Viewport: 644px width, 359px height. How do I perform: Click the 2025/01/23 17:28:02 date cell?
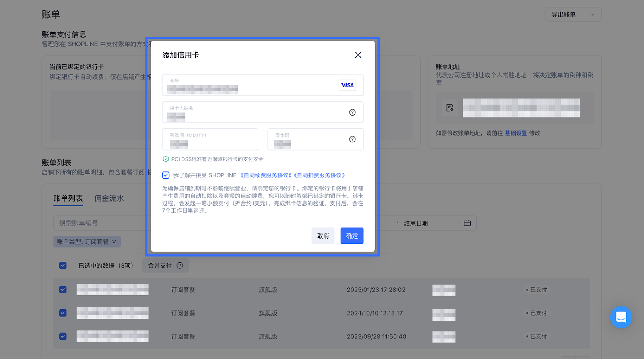click(376, 290)
